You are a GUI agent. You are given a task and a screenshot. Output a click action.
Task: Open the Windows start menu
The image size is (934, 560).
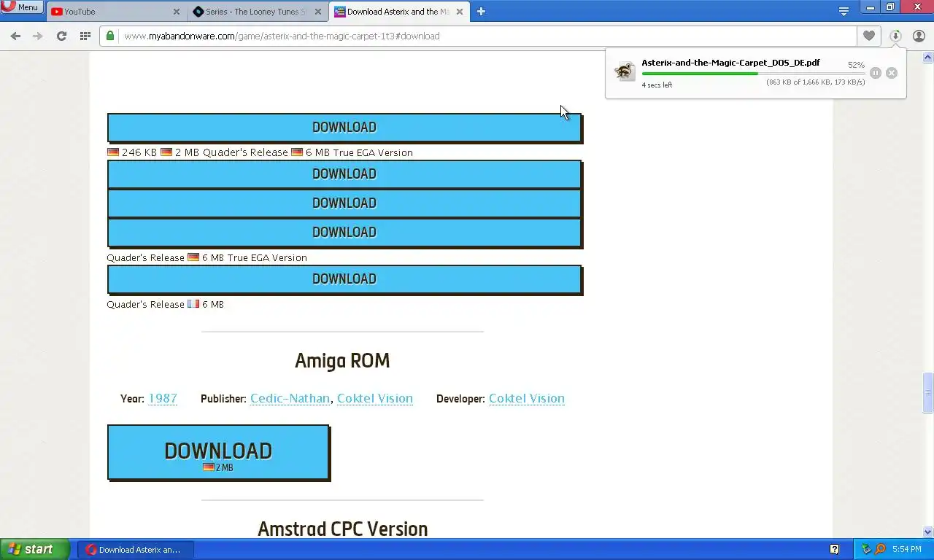(35, 550)
